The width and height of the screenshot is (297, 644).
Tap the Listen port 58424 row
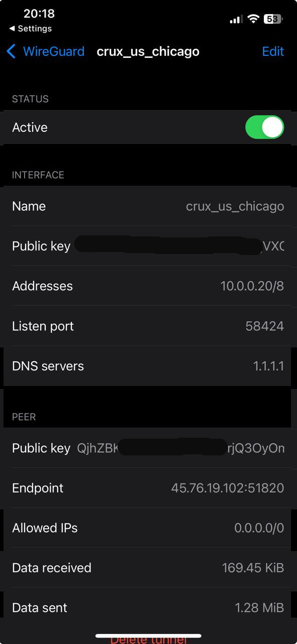pos(148,326)
